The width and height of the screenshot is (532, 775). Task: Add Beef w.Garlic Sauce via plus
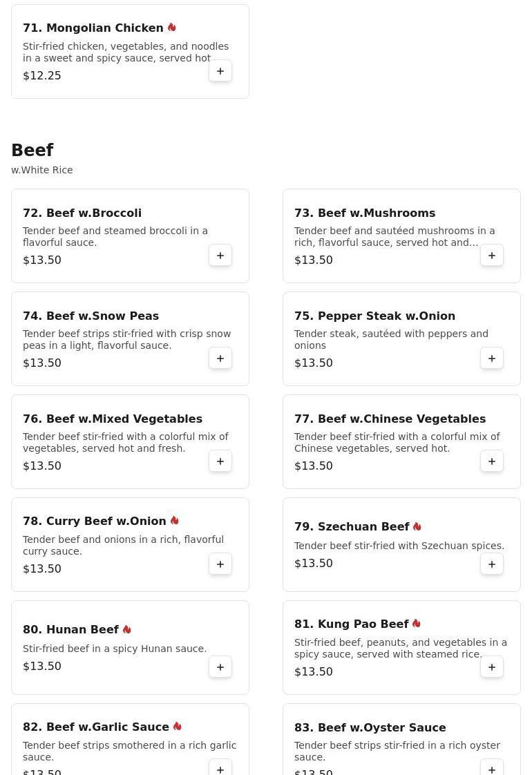pyautogui.click(x=220, y=769)
